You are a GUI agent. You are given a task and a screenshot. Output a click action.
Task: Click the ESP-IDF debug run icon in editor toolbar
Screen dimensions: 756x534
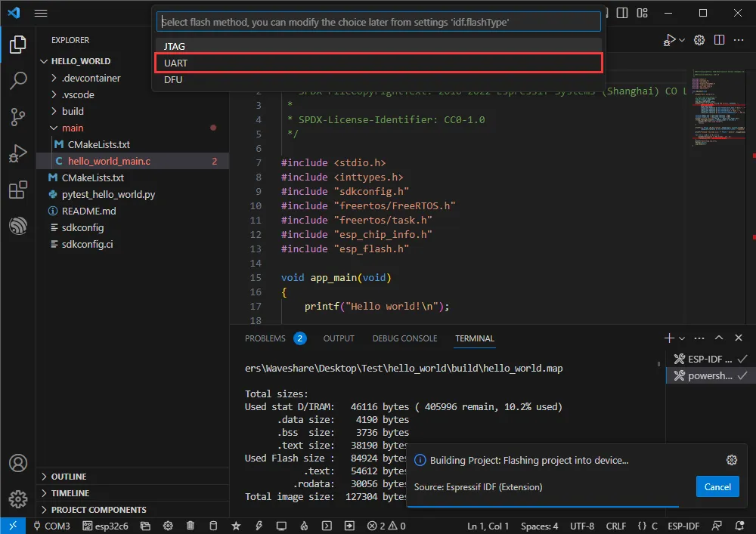click(670, 40)
